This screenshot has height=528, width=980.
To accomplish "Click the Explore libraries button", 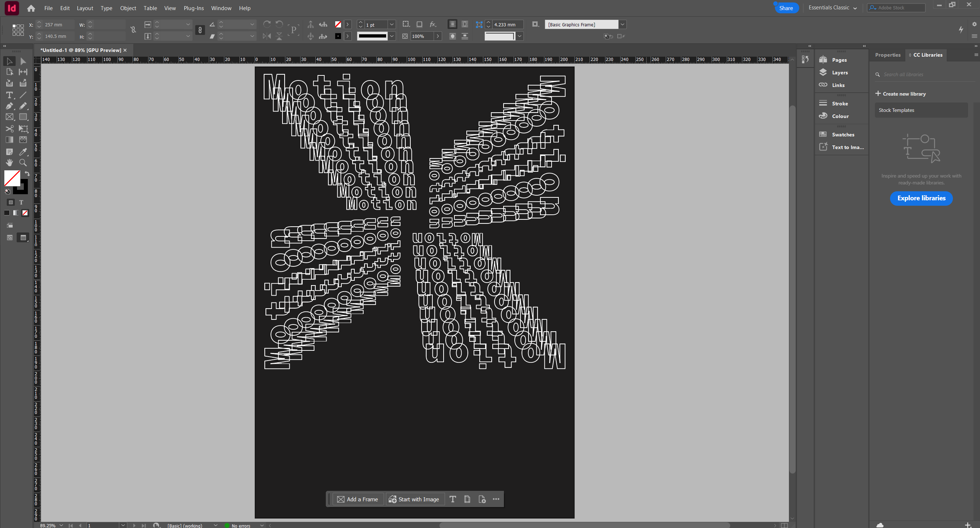I will coord(921,198).
